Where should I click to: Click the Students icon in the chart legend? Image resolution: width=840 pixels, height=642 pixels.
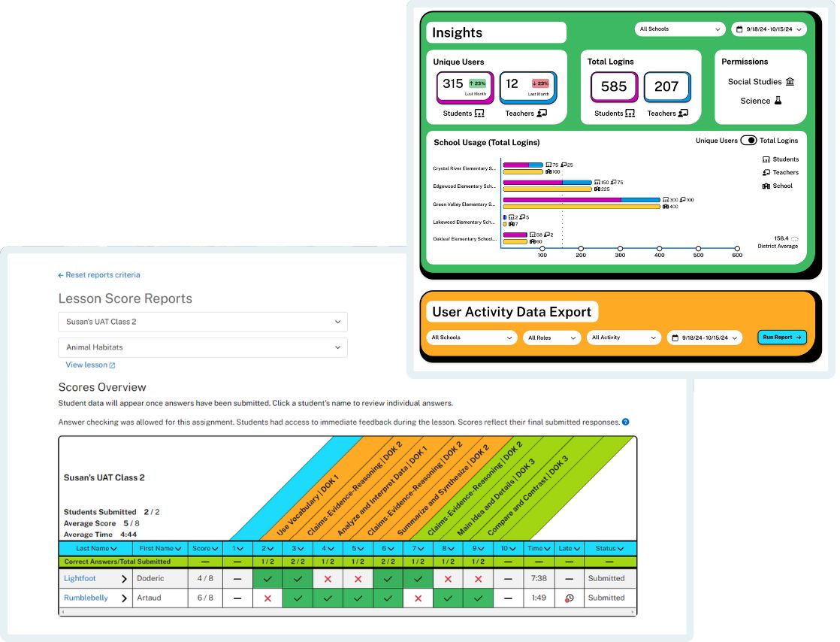pos(766,159)
